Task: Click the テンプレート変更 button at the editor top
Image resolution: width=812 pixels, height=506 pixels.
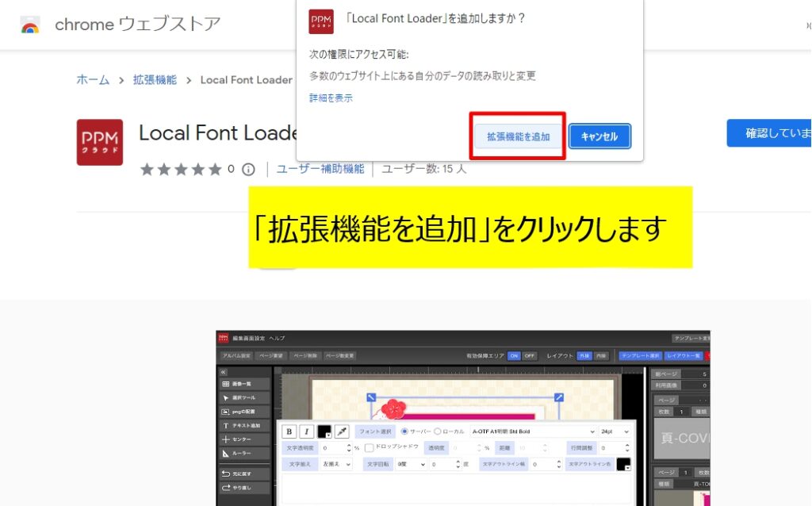Action: tap(691, 338)
